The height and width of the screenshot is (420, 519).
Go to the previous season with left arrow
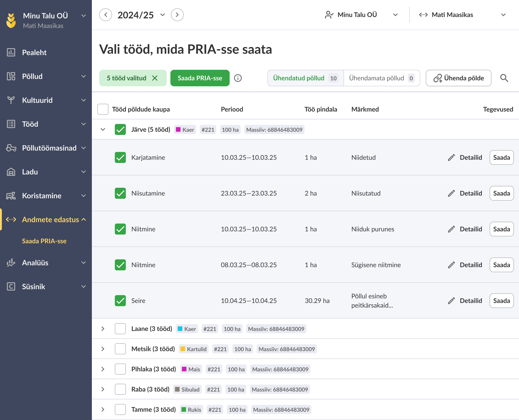(106, 15)
